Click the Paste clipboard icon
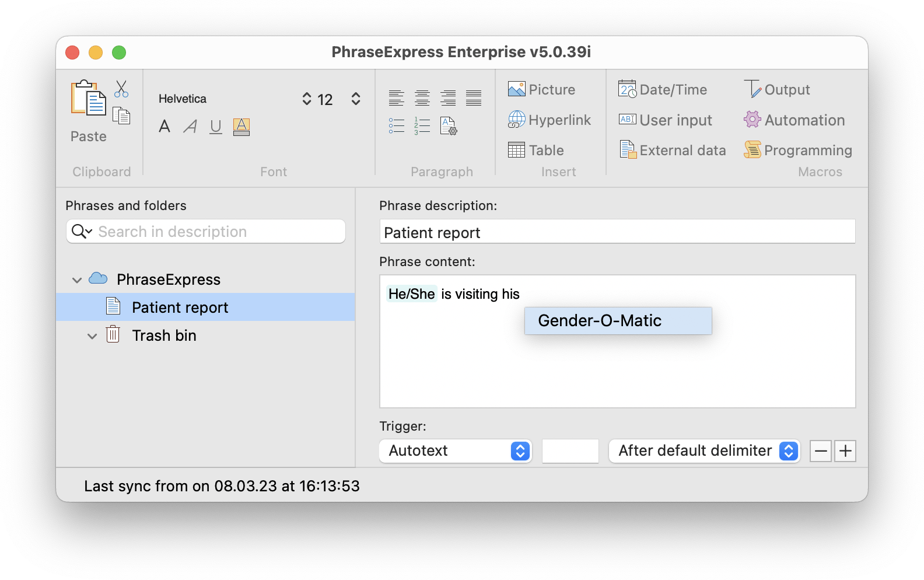 [89, 98]
